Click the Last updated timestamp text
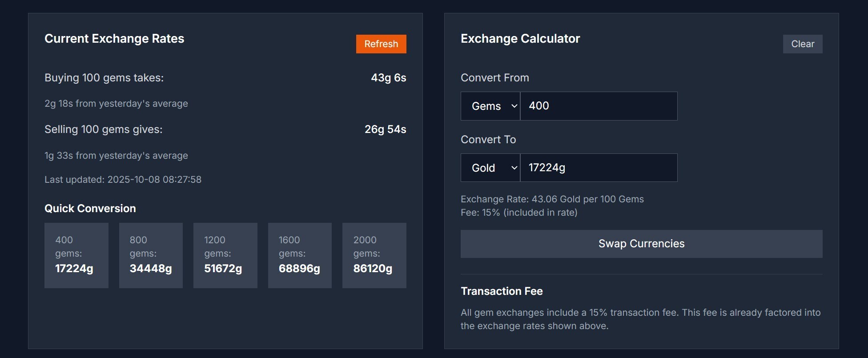 coord(123,180)
